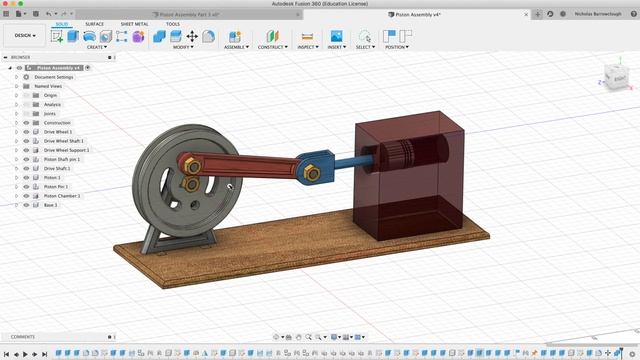640x360 pixels.
Task: Click the Select cursor tool icon
Action: point(365,36)
